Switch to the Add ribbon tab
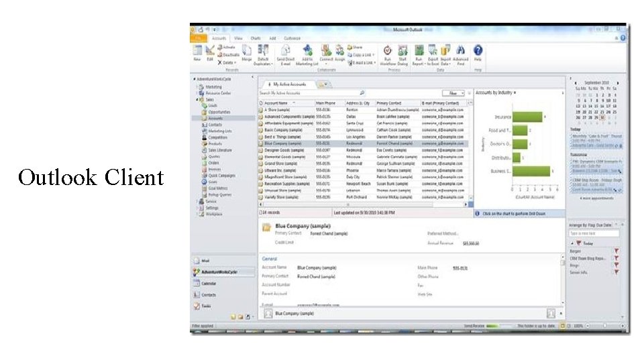644x362 pixels. tap(272, 38)
